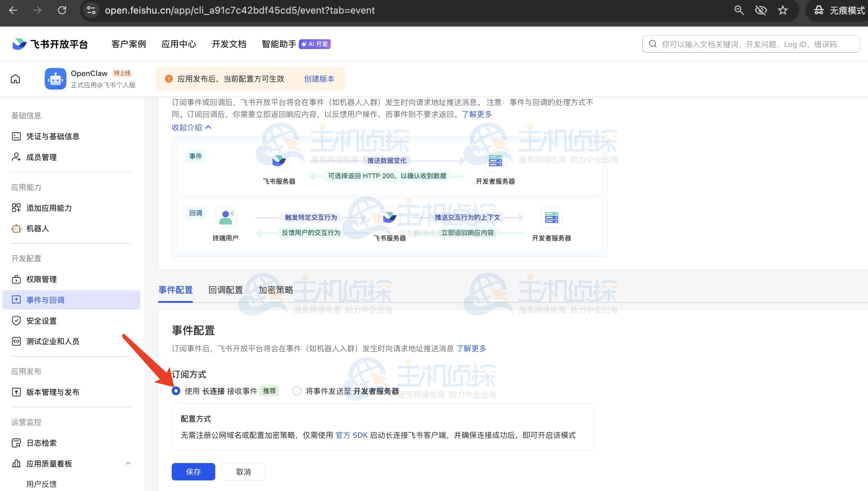Select 成员管理 from the sidebar
This screenshot has height=491, width=868.
(42, 157)
